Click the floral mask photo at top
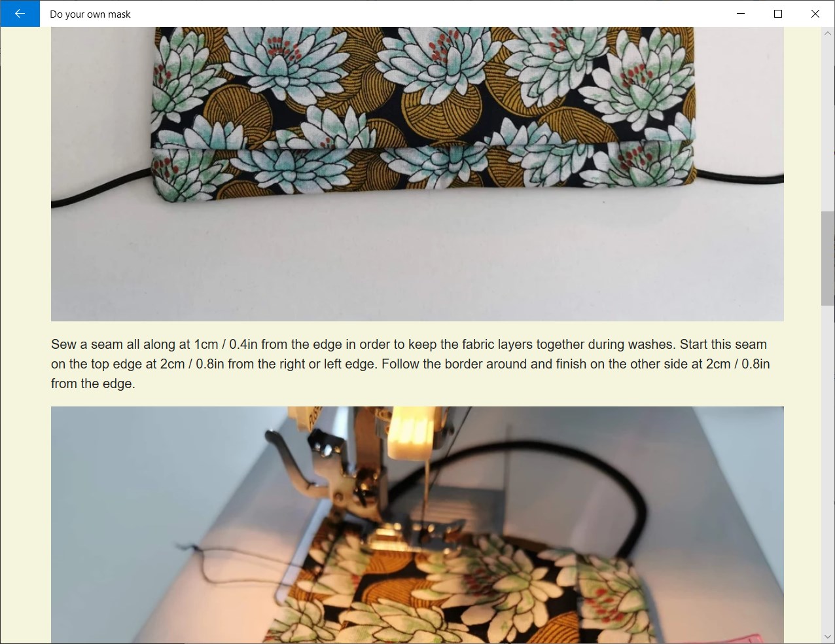This screenshot has height=644, width=835. [417, 174]
